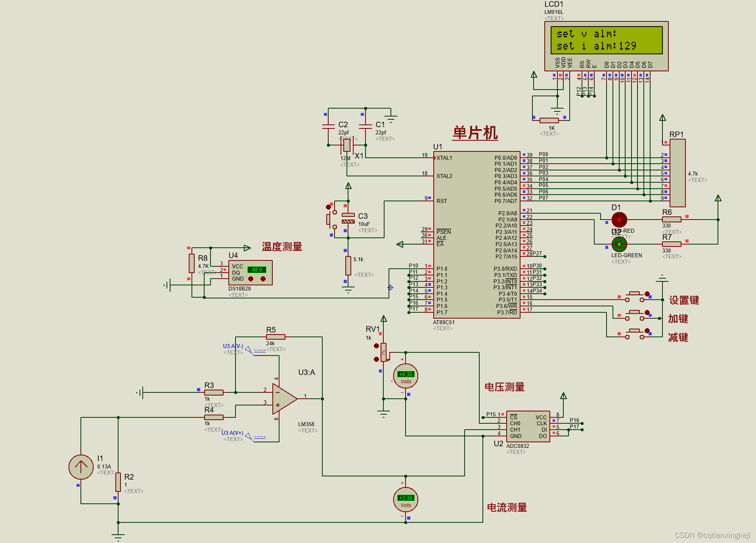Viewport: 756px width, 543px height.
Task: Click the 加键 text label
Action: coord(678,319)
